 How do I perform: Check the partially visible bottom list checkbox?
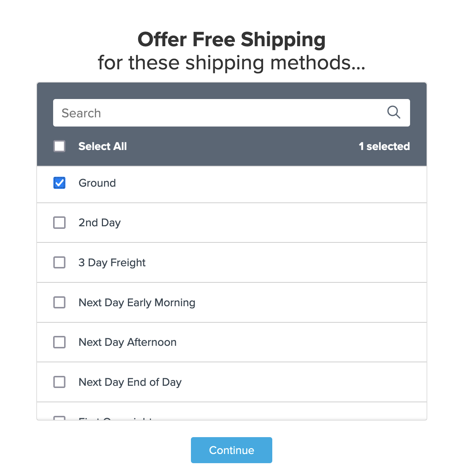pos(59,418)
